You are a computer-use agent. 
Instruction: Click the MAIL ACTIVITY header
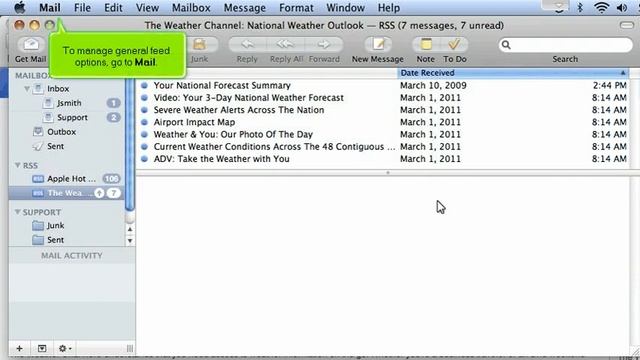pyautogui.click(x=72, y=256)
